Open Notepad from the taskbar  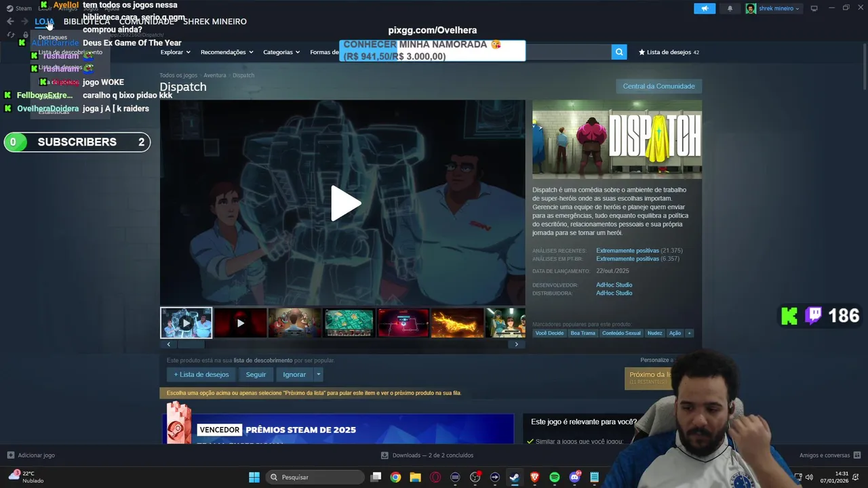pyautogui.click(x=594, y=477)
